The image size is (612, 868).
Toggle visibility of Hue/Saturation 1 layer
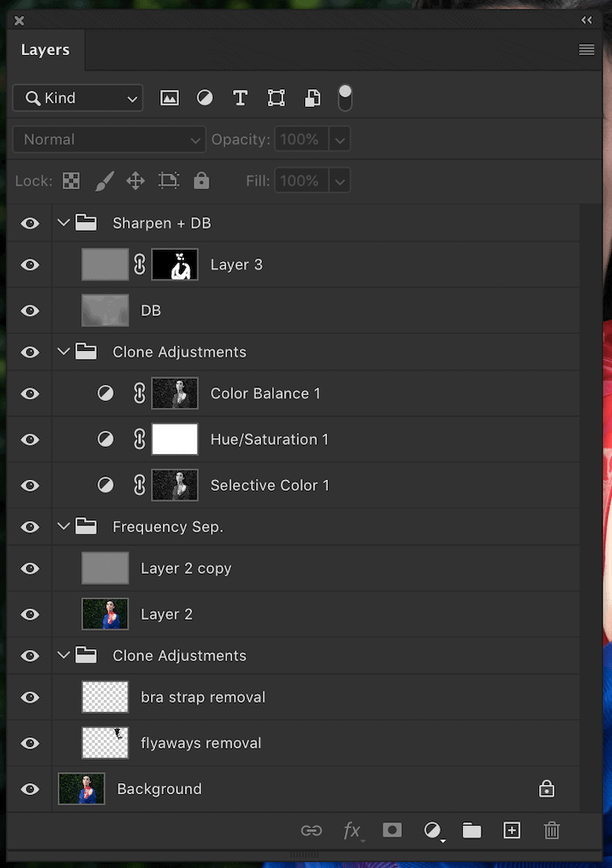point(31,440)
